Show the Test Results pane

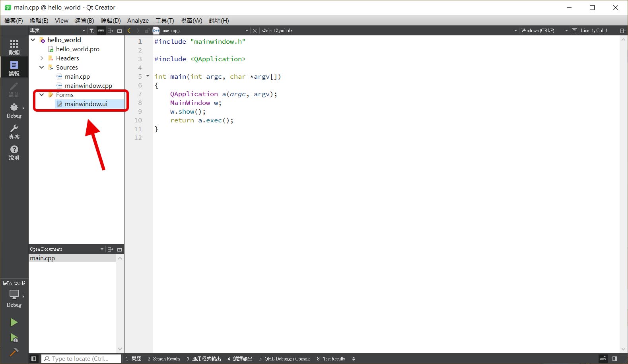pos(331,358)
